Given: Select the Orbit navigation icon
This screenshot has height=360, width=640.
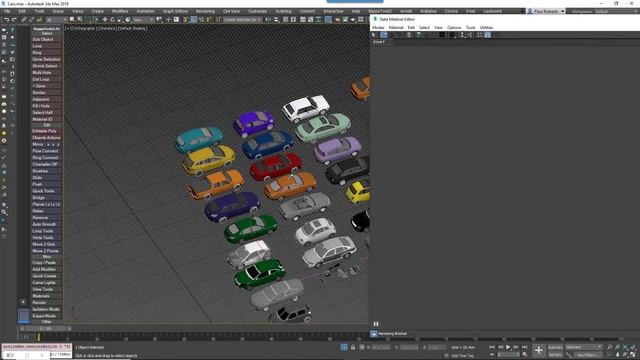Looking at the screenshot, I should point(625,355).
